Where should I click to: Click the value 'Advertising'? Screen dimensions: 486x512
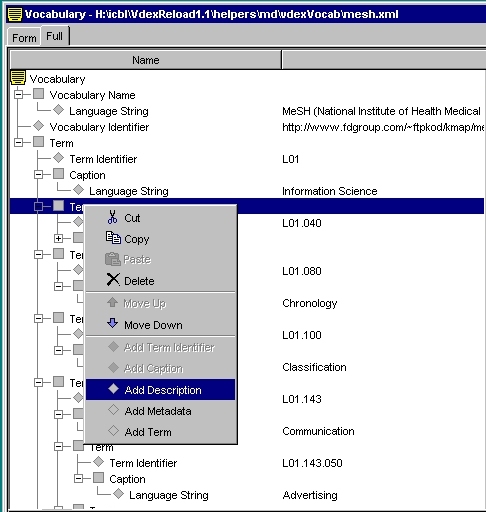point(310,495)
